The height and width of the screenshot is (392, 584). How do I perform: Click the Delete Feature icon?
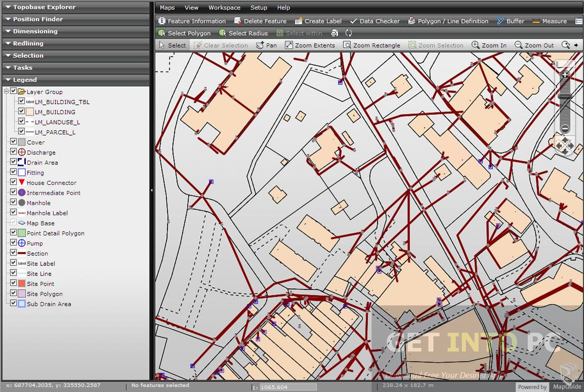260,21
